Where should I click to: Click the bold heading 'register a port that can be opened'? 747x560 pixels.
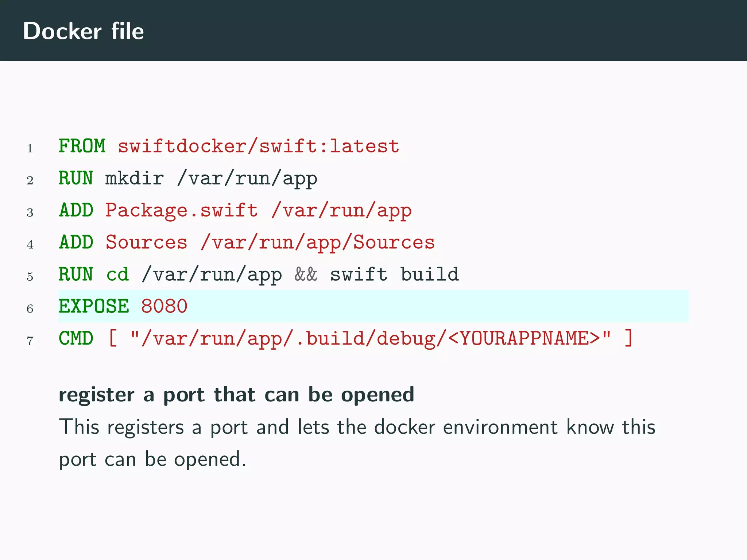(x=236, y=395)
